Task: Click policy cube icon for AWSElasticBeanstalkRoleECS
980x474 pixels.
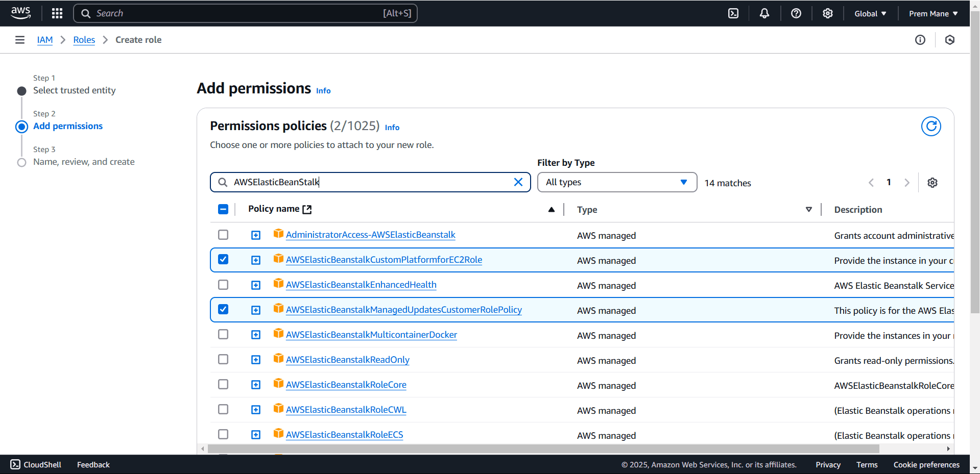Action: coord(278,433)
